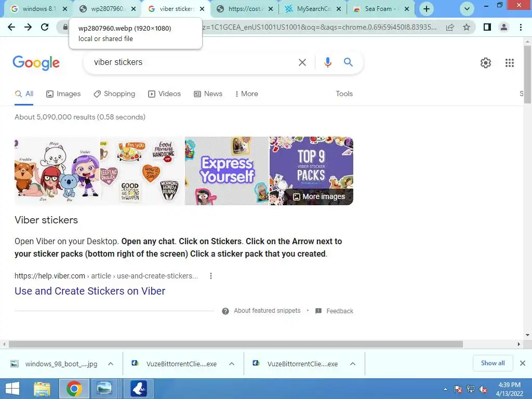Select the Videos search filter
The image size is (532, 399).
click(165, 94)
